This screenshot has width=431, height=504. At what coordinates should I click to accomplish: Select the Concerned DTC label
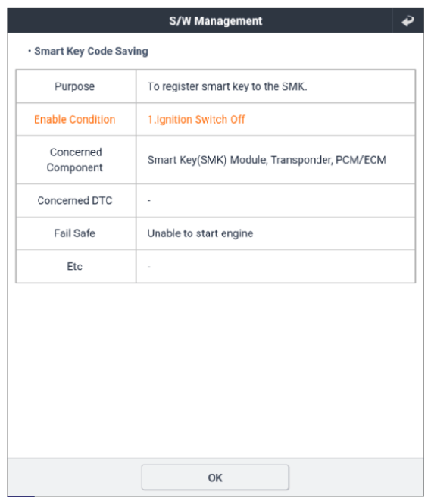[x=75, y=201]
